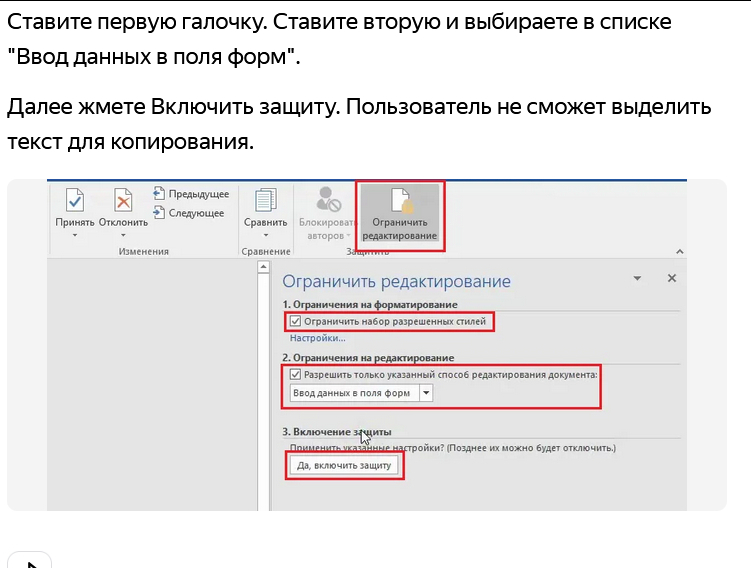Click Block Authors (Блокировать авторов) icon
The height and width of the screenshot is (568, 751).
click(x=328, y=199)
